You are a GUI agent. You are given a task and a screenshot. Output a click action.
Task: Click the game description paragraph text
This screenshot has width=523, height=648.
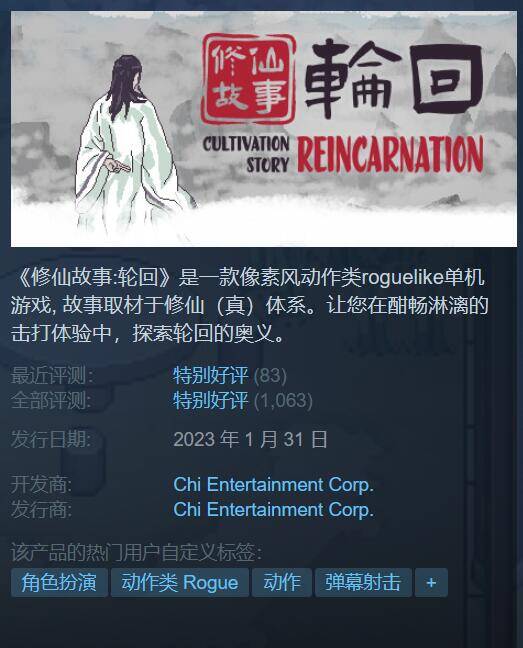point(250,305)
